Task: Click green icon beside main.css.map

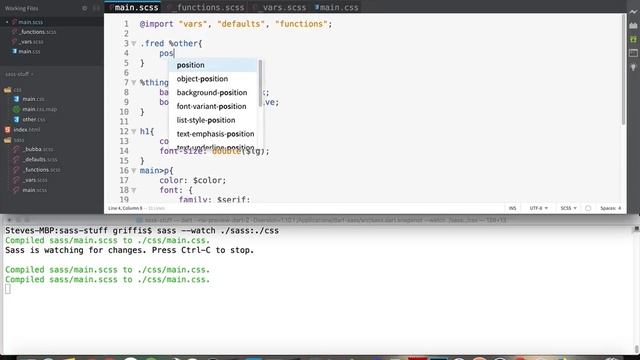Action: (16, 109)
